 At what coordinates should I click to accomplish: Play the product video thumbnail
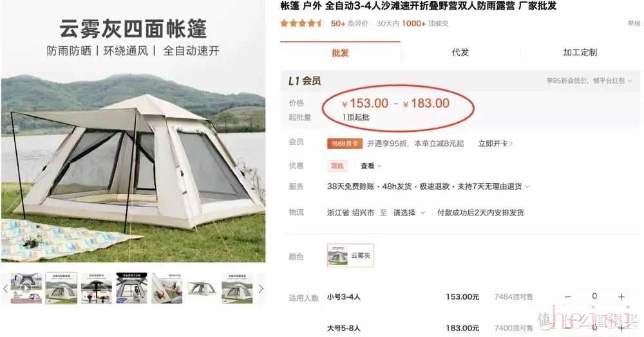tap(26, 288)
